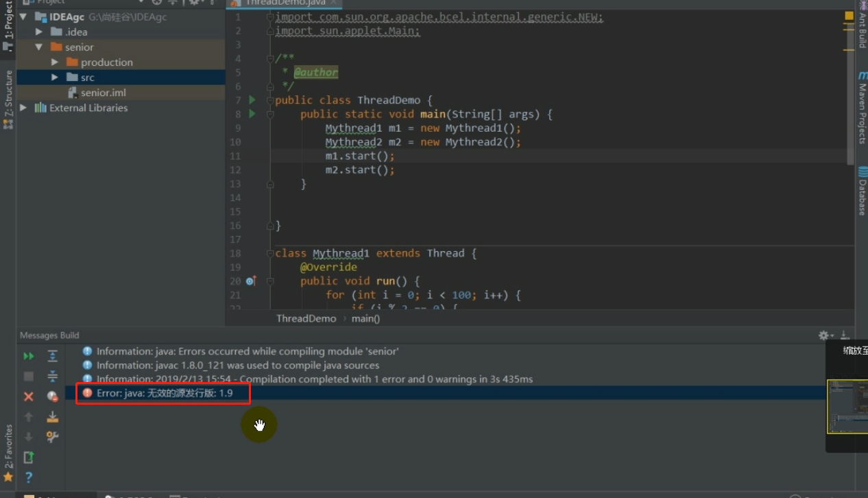Fold the javadoc comment at line 4
The image size is (868, 498).
pos(270,58)
